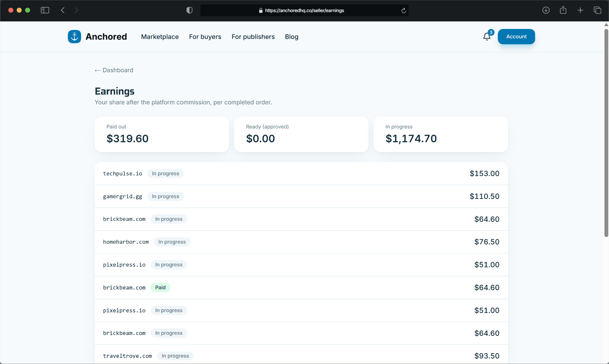The image size is (609, 364).
Task: Select the homeharbor.com row domain
Action: coord(126,242)
